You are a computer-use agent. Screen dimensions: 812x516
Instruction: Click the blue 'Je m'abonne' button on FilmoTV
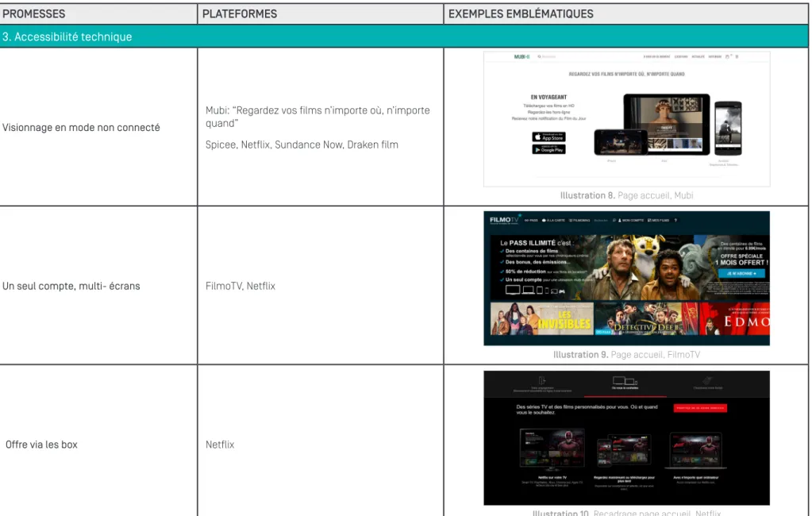[741, 273]
